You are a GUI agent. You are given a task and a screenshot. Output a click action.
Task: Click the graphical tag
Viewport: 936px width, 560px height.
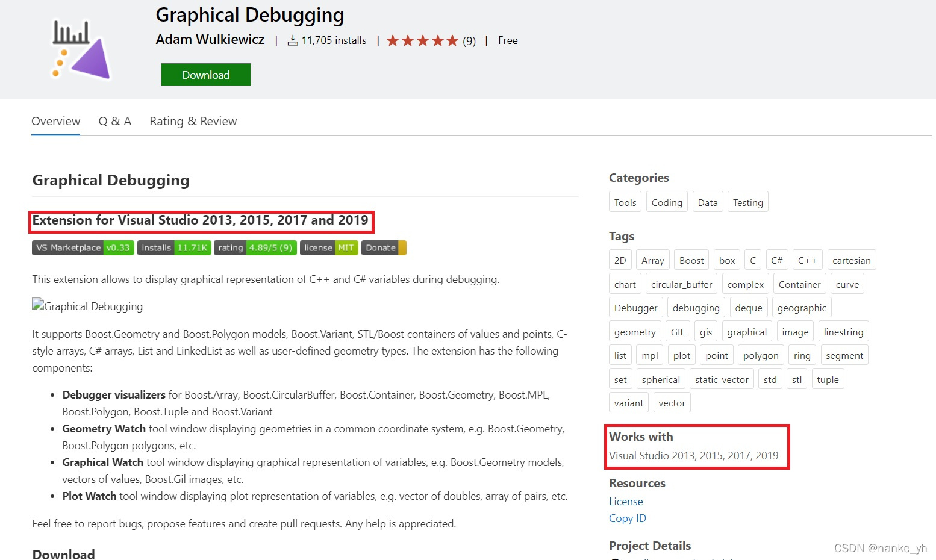click(747, 332)
